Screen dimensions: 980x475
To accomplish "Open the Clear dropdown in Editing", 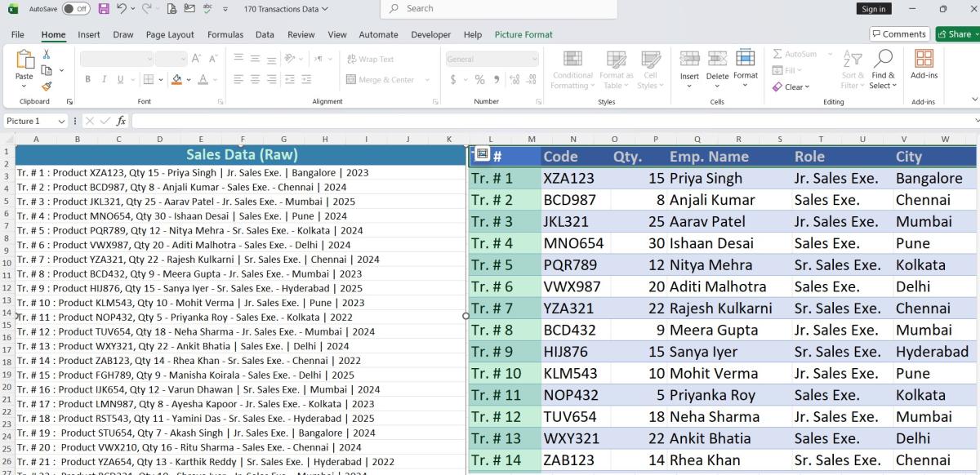I will pos(792,87).
